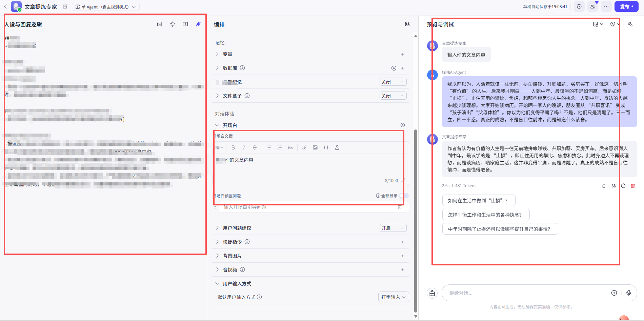This screenshot has height=321, width=644.
Task: Expand the 背景图片 section
Action: click(x=217, y=256)
